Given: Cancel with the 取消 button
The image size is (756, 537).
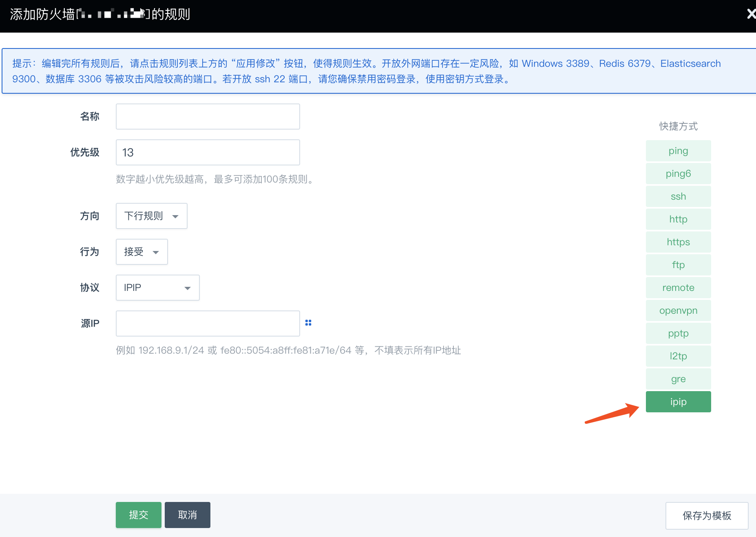Looking at the screenshot, I should [188, 515].
